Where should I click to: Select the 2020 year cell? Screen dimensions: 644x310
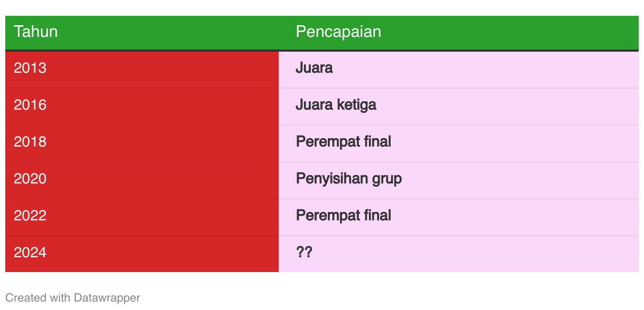(142, 180)
